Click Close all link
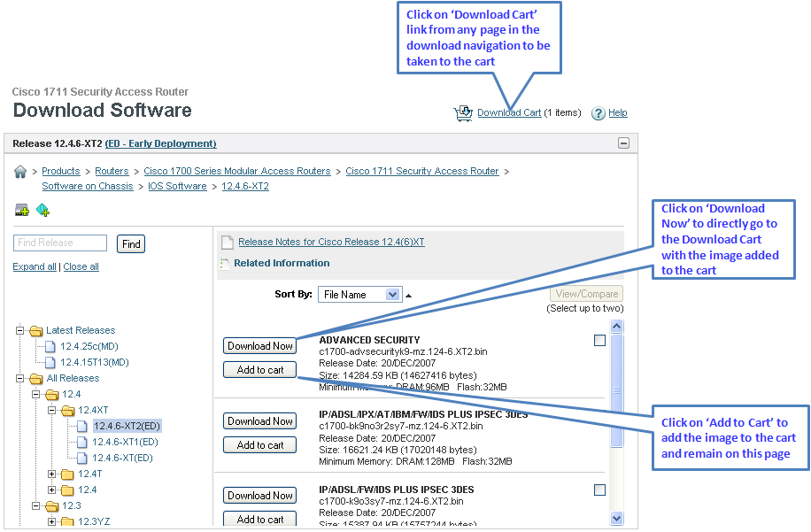The image size is (811, 532). (81, 266)
